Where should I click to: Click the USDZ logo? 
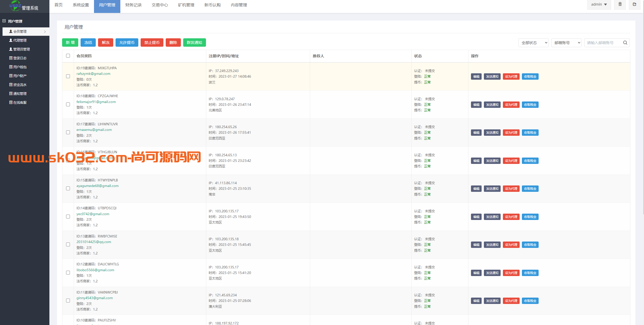pos(15,5)
